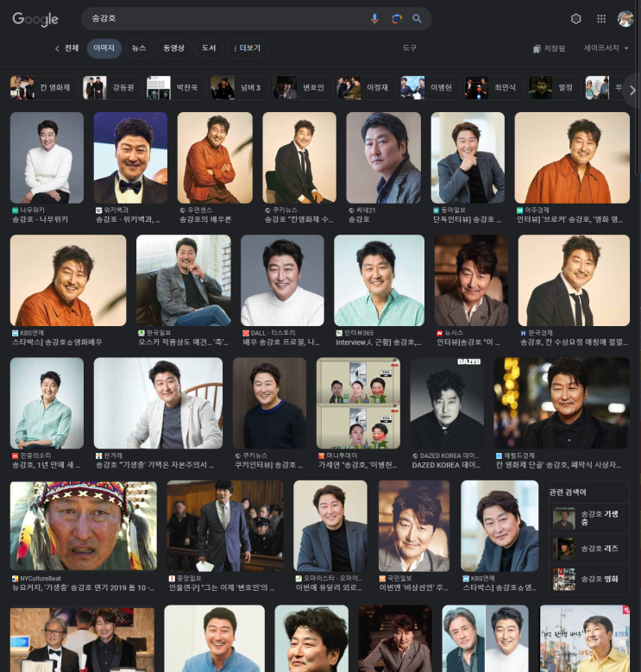Select the 박찬욱 suggestion chip

click(176, 87)
